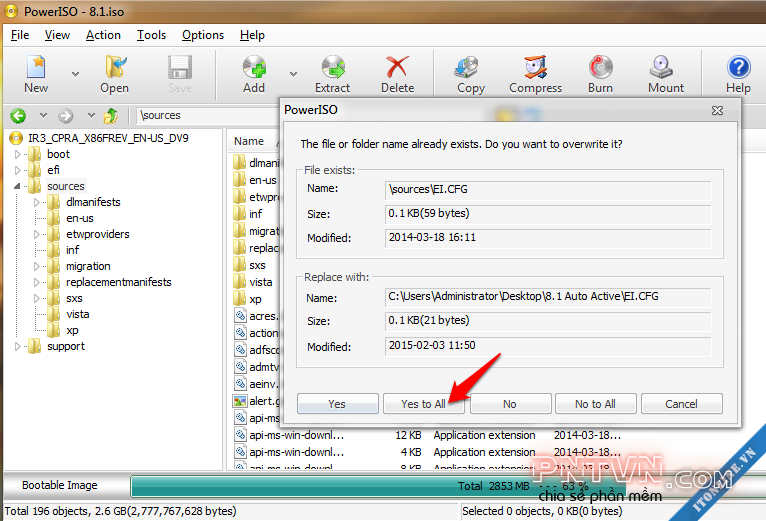Open the Tools menu

[x=151, y=35]
